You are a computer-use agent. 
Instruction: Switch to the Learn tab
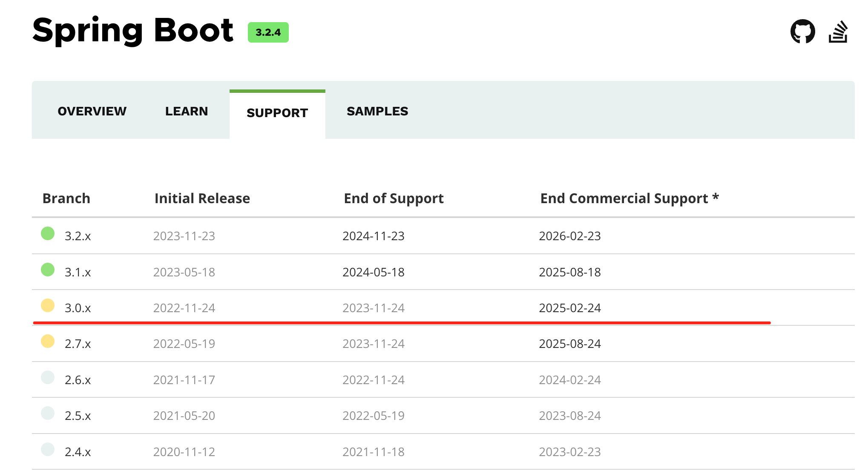(187, 111)
